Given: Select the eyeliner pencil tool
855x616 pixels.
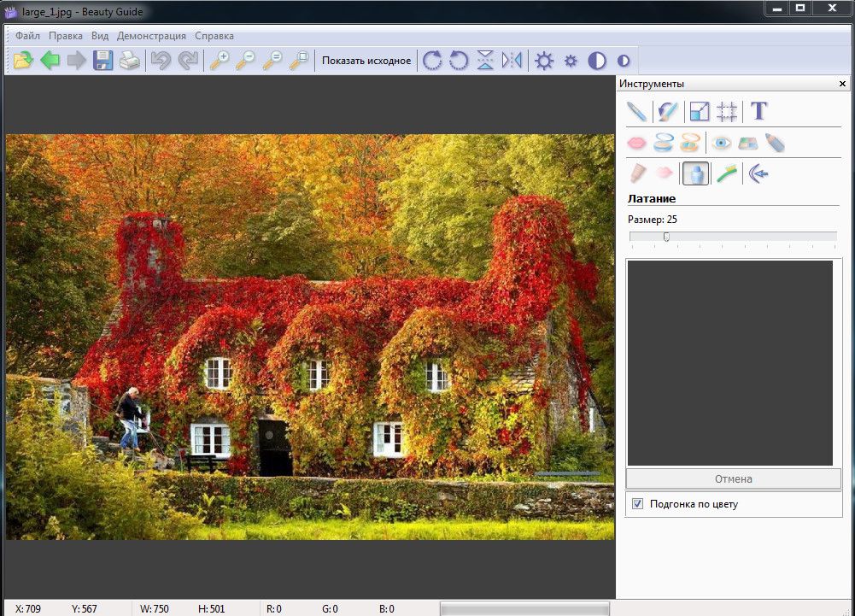Looking at the screenshot, I should pyautogui.click(x=775, y=143).
